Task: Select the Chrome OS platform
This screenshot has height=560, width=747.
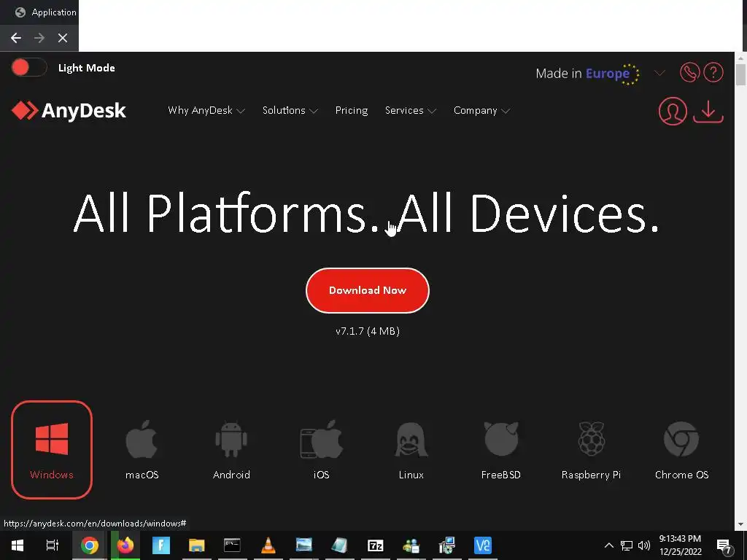Action: tap(682, 449)
